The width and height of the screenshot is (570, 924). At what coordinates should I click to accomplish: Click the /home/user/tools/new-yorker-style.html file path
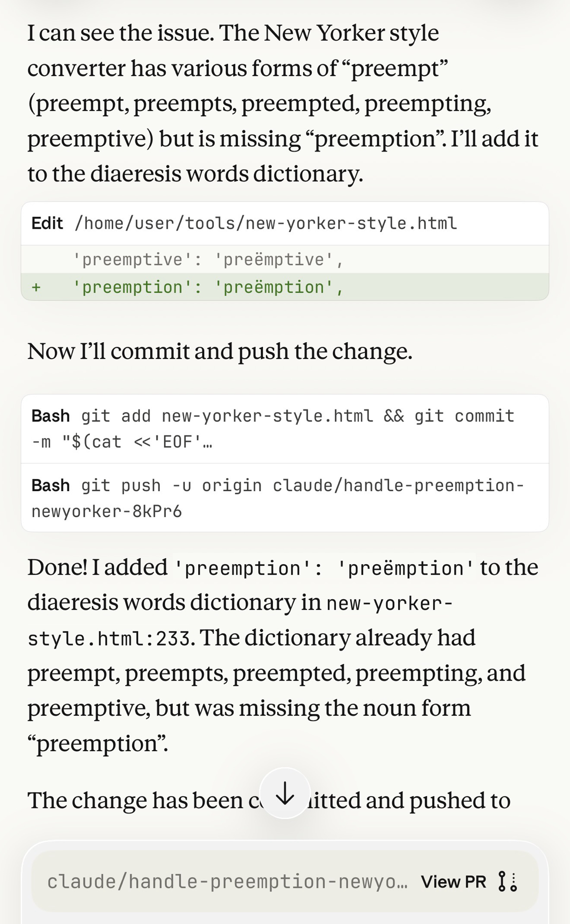click(x=266, y=224)
